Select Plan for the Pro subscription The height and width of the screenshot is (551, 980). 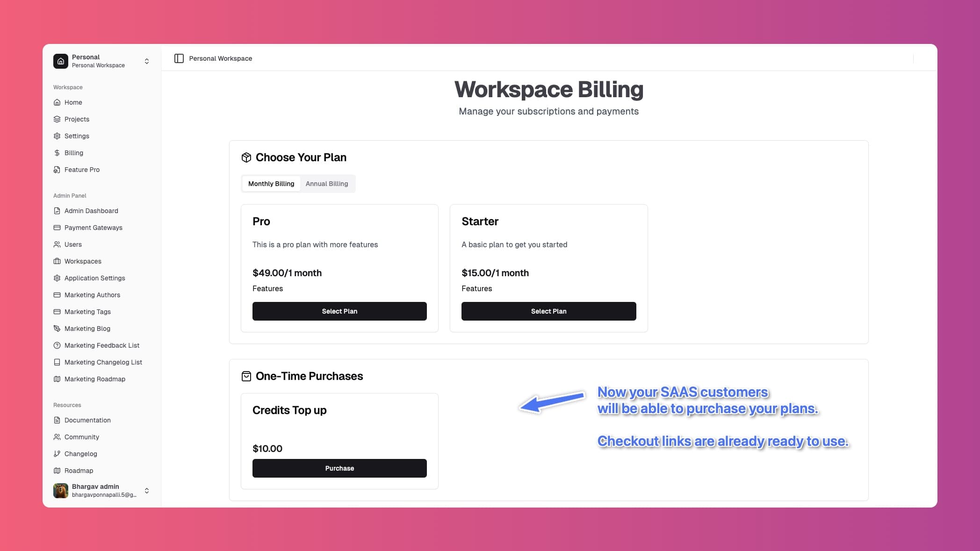pyautogui.click(x=339, y=311)
